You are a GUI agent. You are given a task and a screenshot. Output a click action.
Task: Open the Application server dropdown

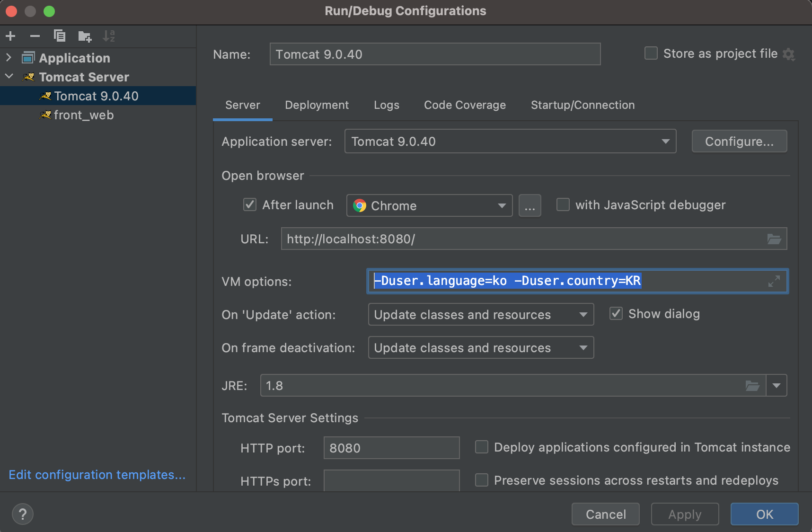click(511, 141)
